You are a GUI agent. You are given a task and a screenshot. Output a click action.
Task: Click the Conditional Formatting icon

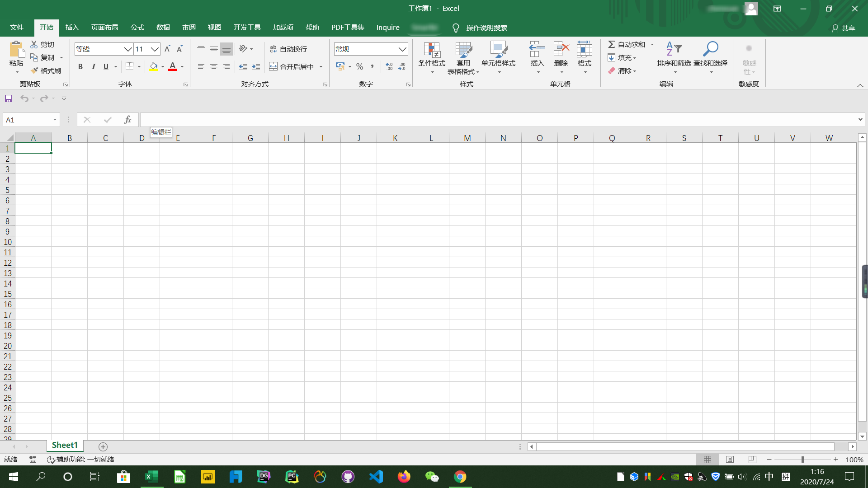(x=431, y=50)
